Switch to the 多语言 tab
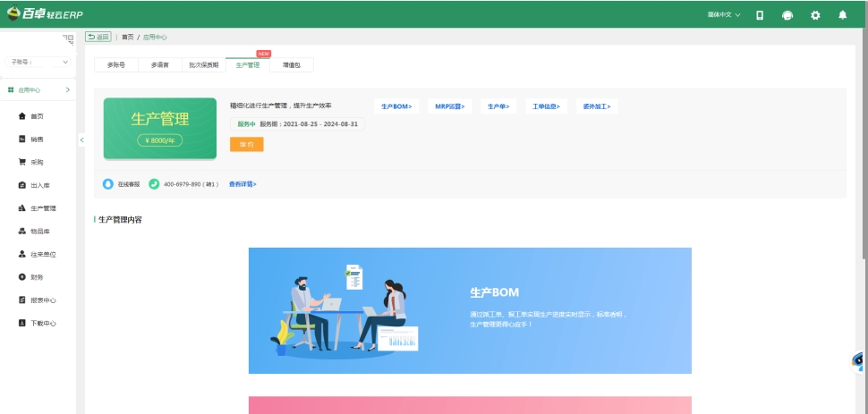Image resolution: width=868 pixels, height=414 pixels. click(160, 65)
